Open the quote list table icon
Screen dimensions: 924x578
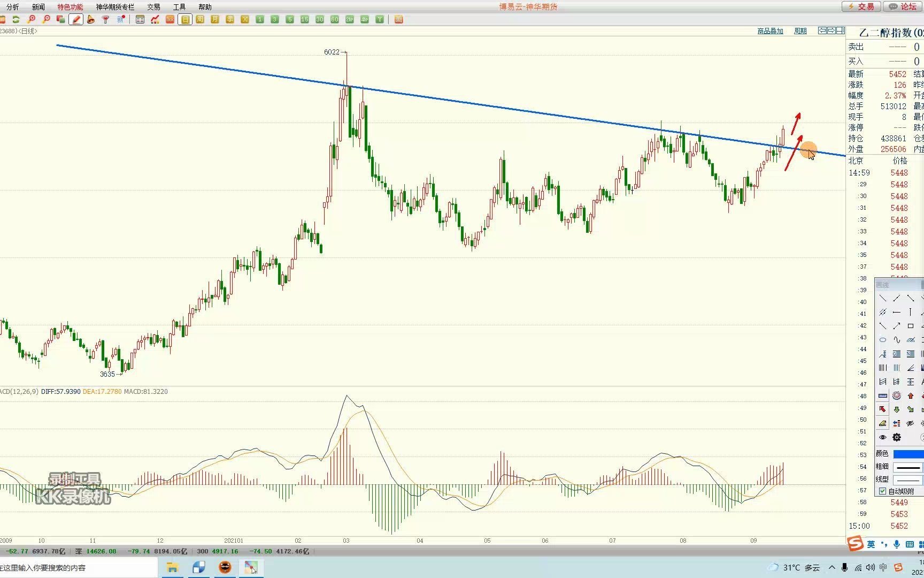(x=140, y=20)
